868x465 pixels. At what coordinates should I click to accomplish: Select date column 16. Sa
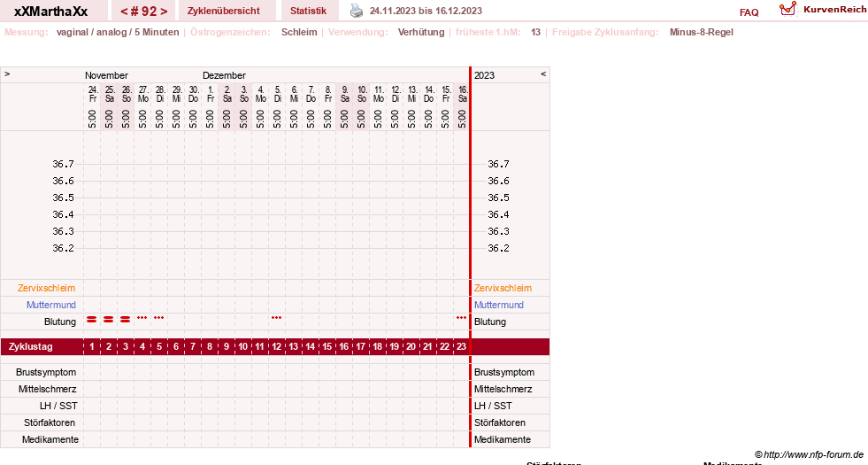[463, 94]
